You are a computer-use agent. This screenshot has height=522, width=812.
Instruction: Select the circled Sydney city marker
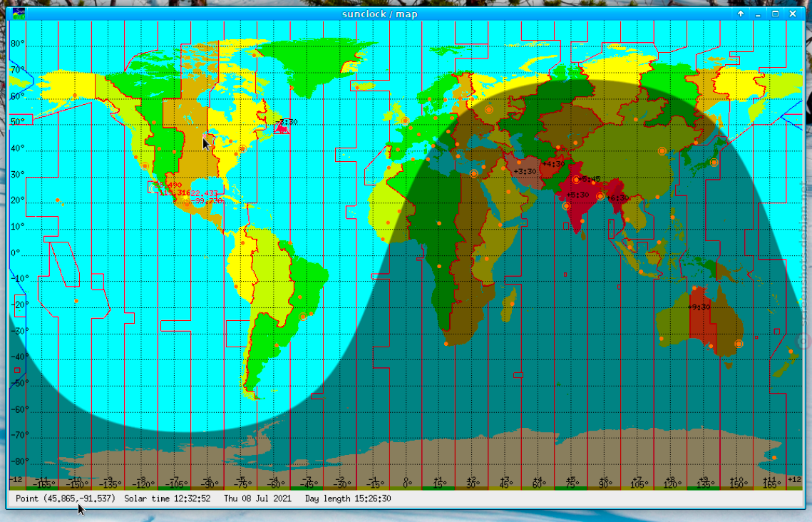coord(739,344)
